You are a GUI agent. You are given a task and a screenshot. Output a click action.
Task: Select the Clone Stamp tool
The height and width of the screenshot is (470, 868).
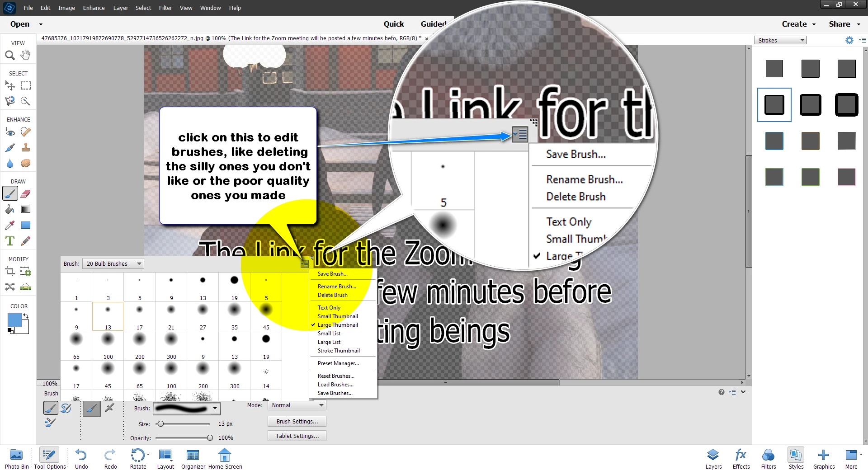coord(26,147)
